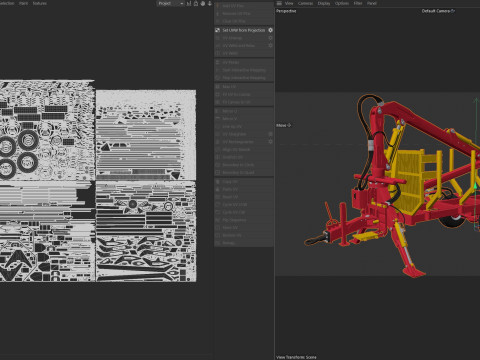Click the lock-shaped icon beside Project dropdown
Screen dimensions: 480x360
click(196, 3)
